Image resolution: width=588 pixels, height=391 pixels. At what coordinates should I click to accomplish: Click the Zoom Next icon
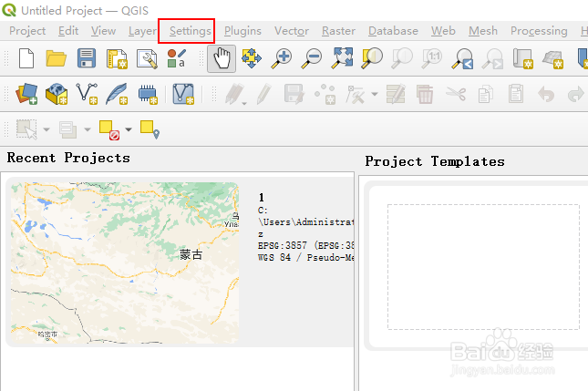(x=492, y=59)
